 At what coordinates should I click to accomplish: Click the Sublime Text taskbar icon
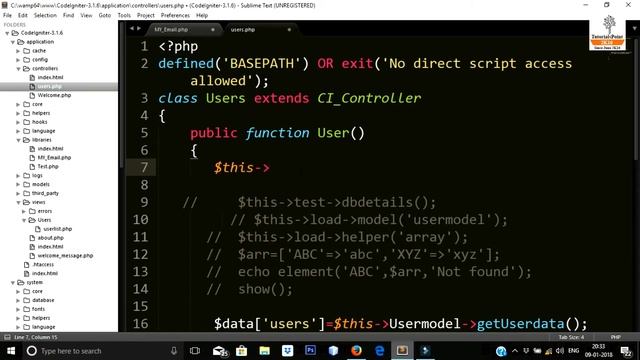tap(402, 351)
